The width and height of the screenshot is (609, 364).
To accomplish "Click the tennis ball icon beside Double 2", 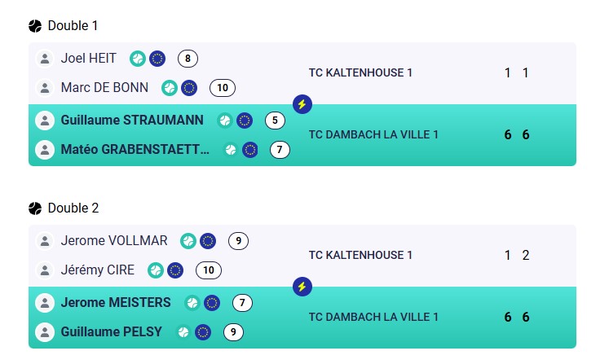I will 35,208.
